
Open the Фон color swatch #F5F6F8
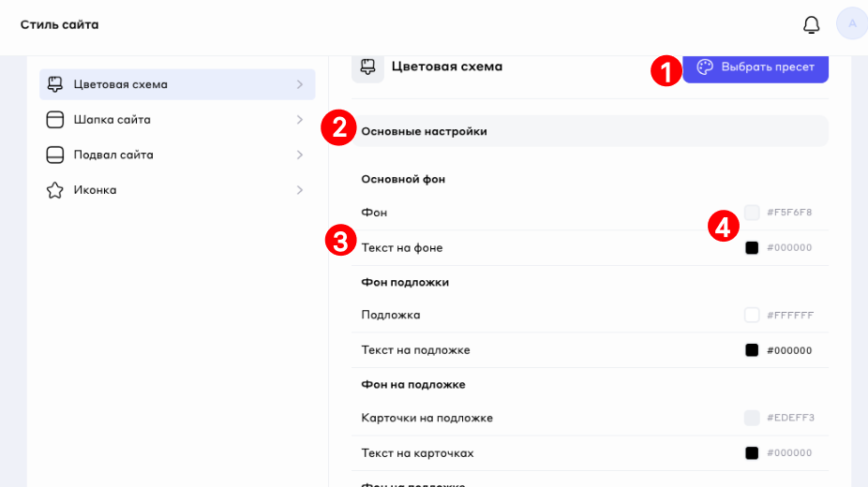click(752, 213)
